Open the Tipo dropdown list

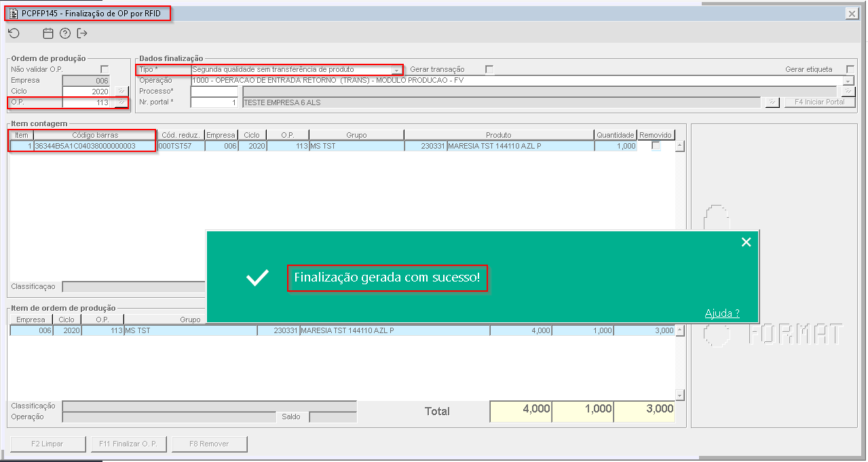[396, 70]
